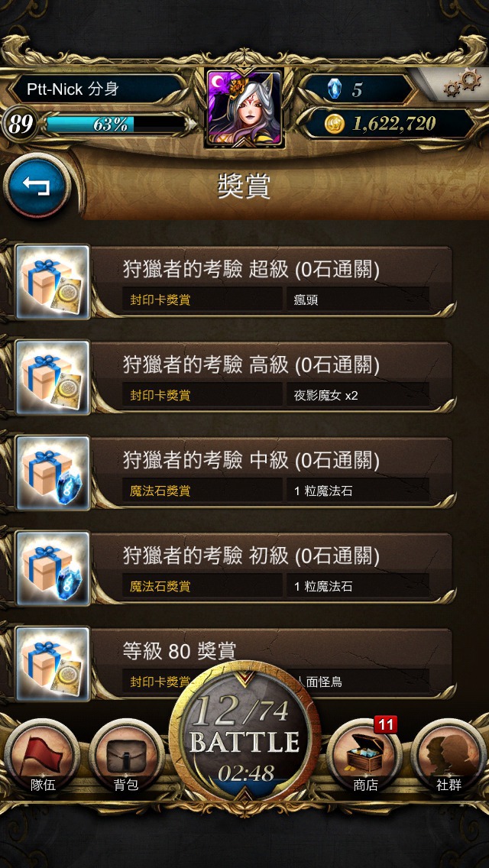Viewport: 489px width, 868px height.
Task: Open the 商店 treasure chest shop
Action: click(365, 756)
